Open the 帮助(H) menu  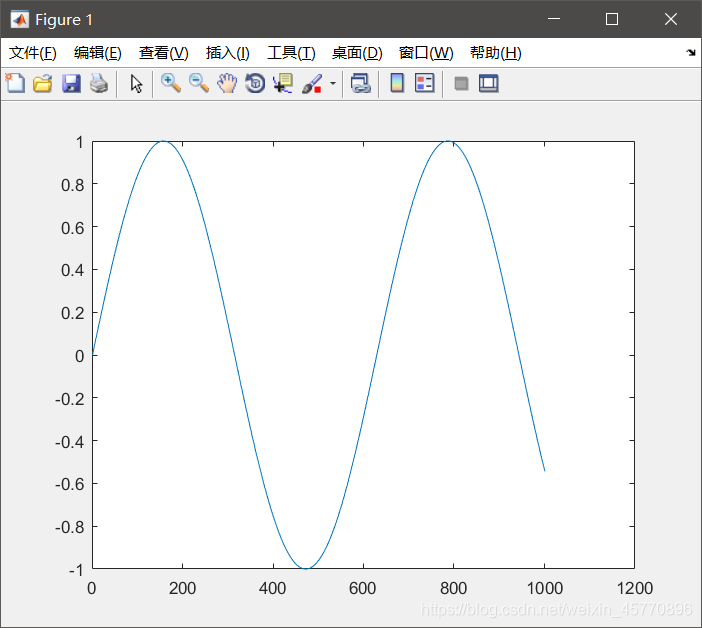tap(496, 53)
